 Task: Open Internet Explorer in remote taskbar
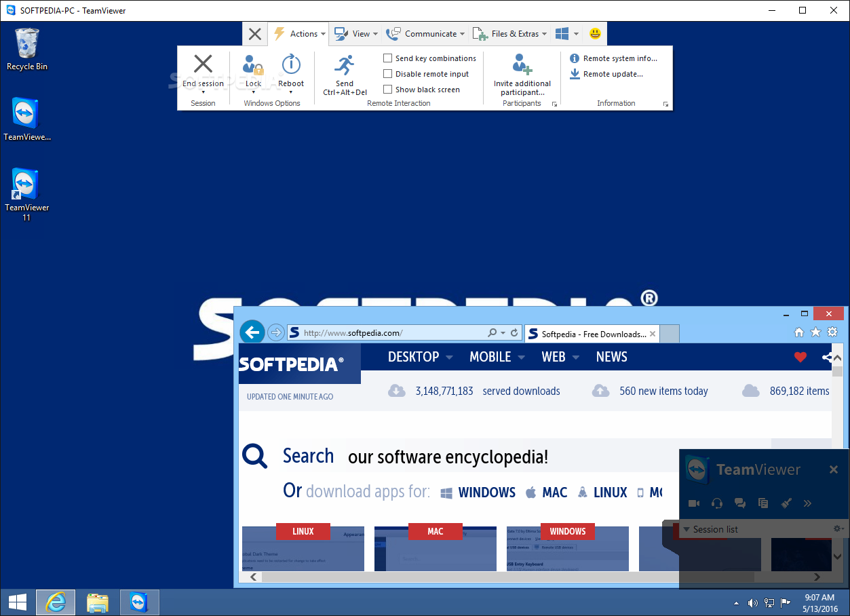(55, 602)
